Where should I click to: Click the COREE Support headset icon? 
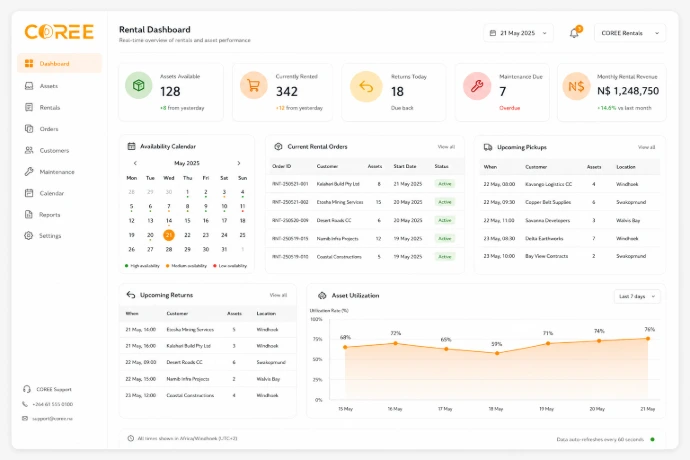coord(27,389)
